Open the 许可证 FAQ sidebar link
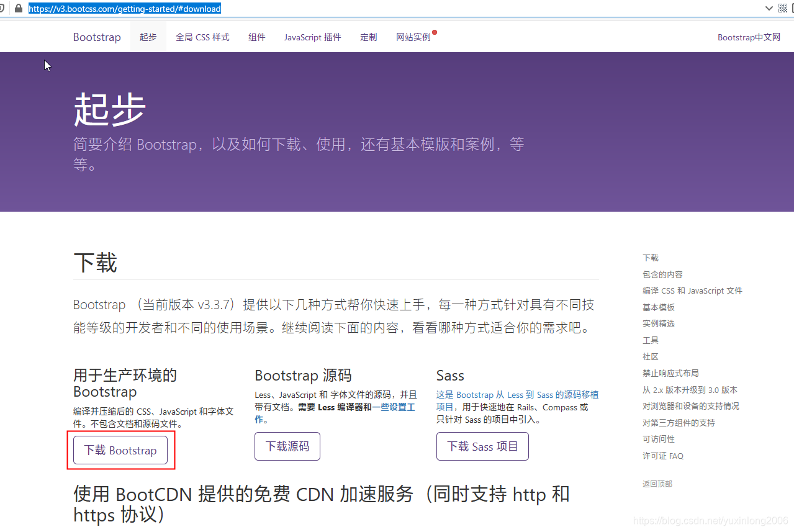Viewport: 794px width, 532px height. pos(662,455)
